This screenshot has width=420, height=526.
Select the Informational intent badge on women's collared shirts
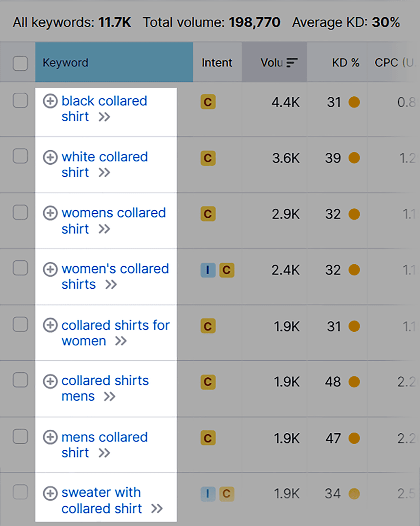tap(208, 270)
